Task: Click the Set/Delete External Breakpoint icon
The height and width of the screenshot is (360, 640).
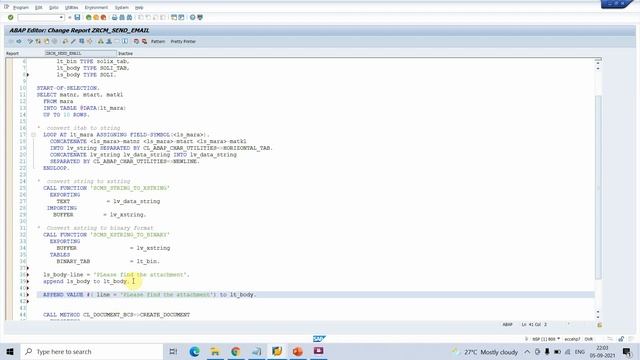Action: [x=144, y=41]
